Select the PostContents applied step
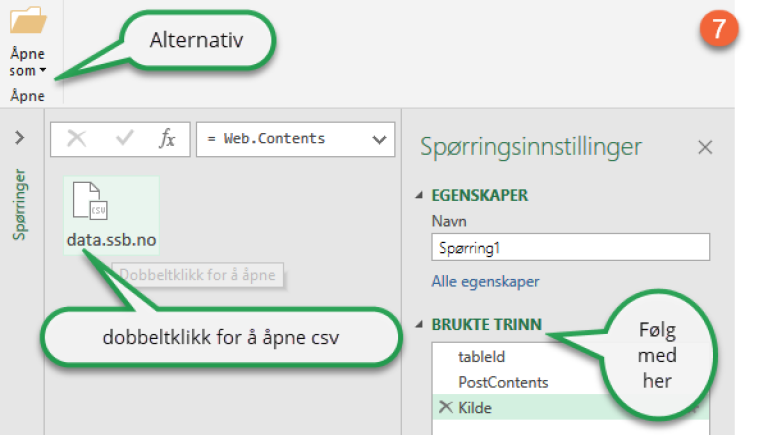Image resolution: width=768 pixels, height=435 pixels. point(503,382)
